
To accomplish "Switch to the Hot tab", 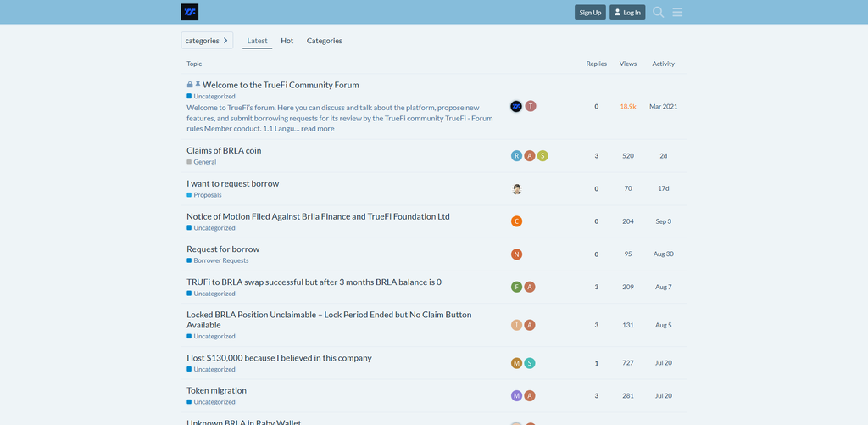I will coord(287,41).
